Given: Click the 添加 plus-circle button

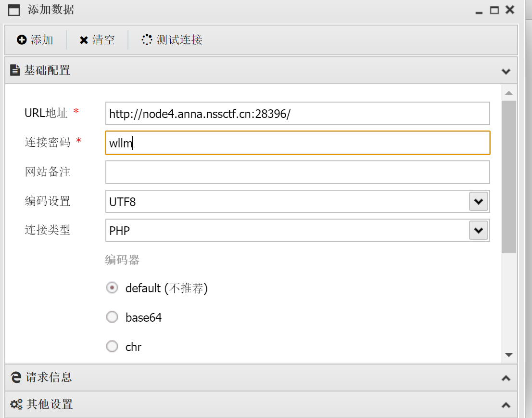Looking at the screenshot, I should pos(35,39).
